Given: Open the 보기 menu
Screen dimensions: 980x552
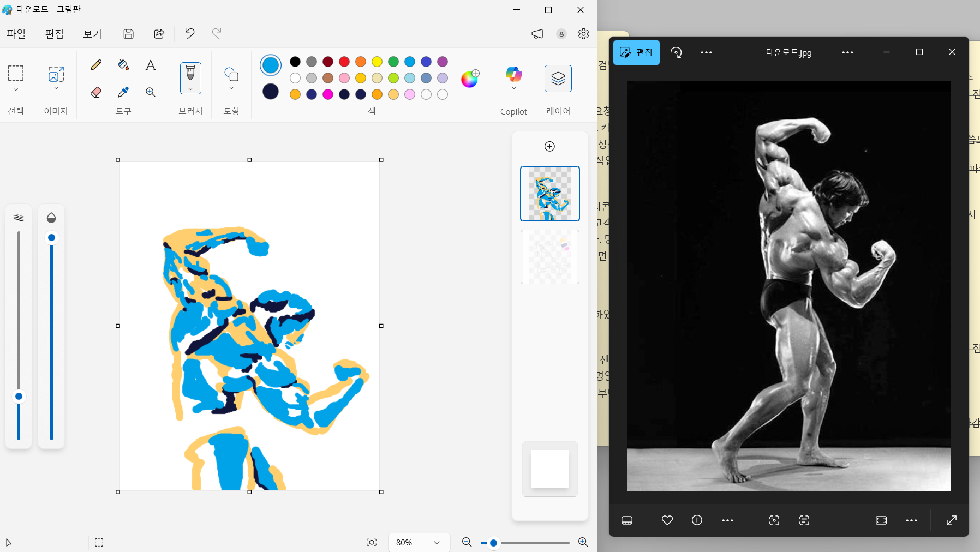Looking at the screenshot, I should pos(92,34).
